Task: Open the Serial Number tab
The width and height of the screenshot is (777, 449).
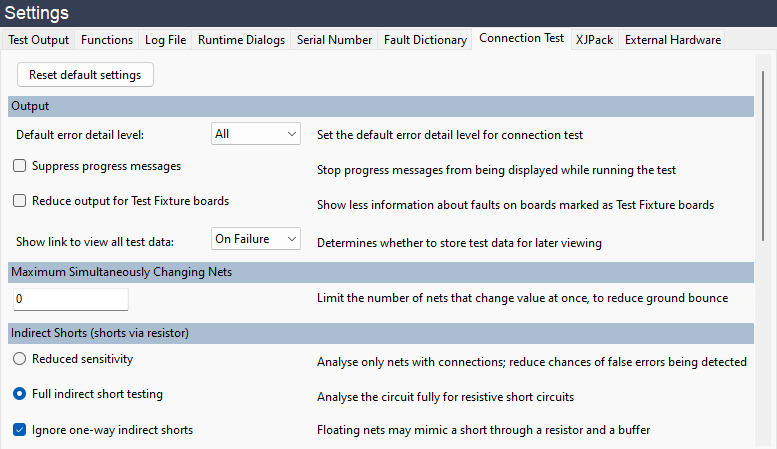Action: 335,40
